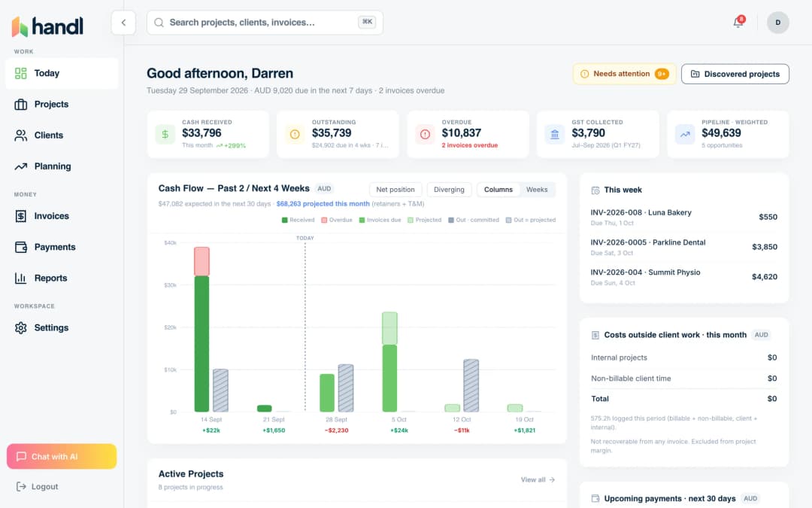Go to Today in the sidebar
The height and width of the screenshot is (508, 812).
point(62,74)
